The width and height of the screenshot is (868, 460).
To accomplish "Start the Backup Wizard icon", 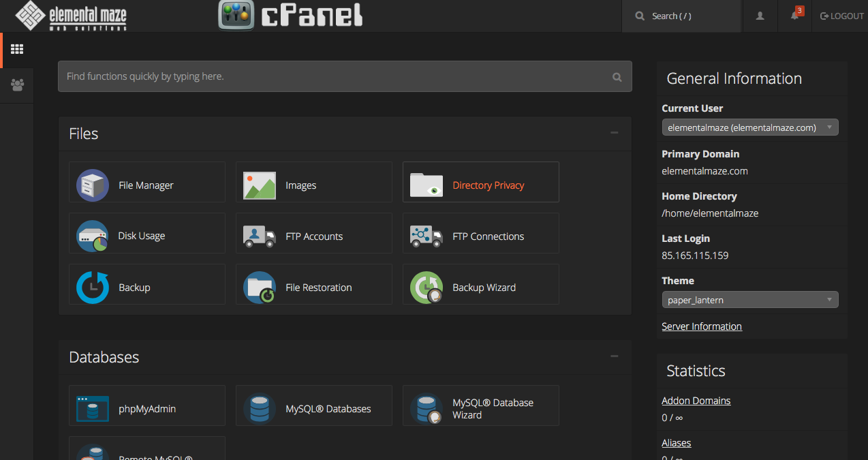I will click(427, 288).
